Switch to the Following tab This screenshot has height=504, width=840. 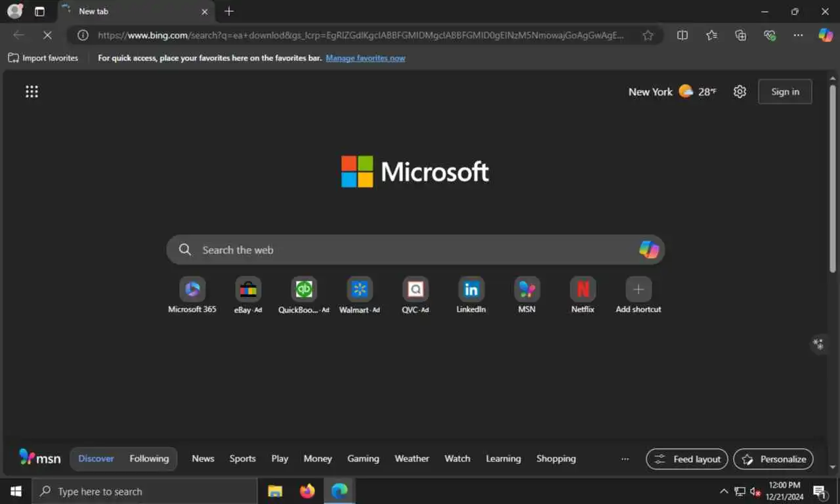point(149,459)
